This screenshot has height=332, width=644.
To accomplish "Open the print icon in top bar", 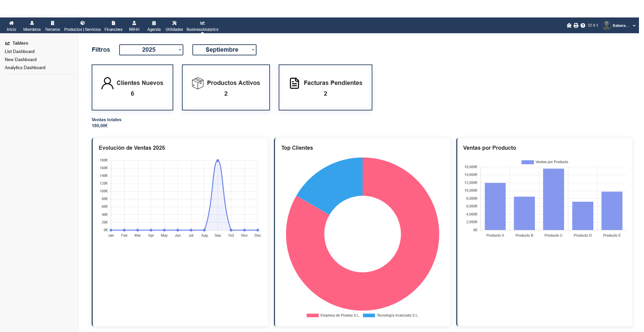I will [x=576, y=25].
